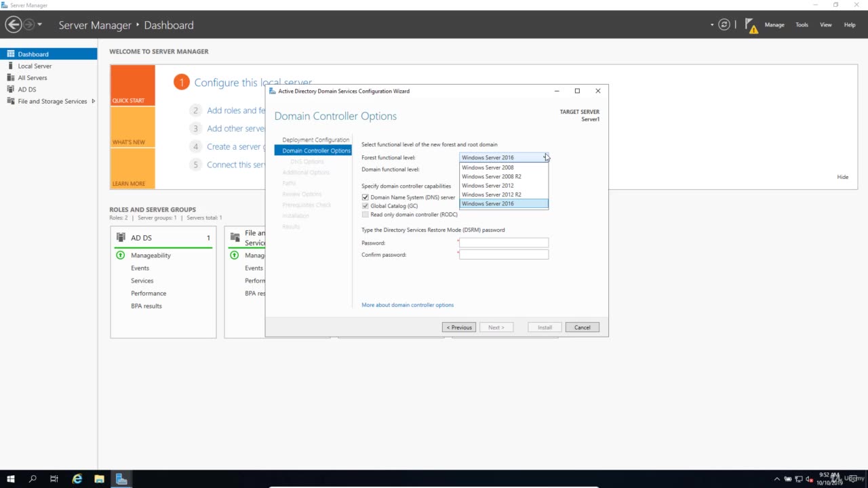Select the QUICK START tile
The height and width of the screenshot is (488, 868).
point(133,85)
